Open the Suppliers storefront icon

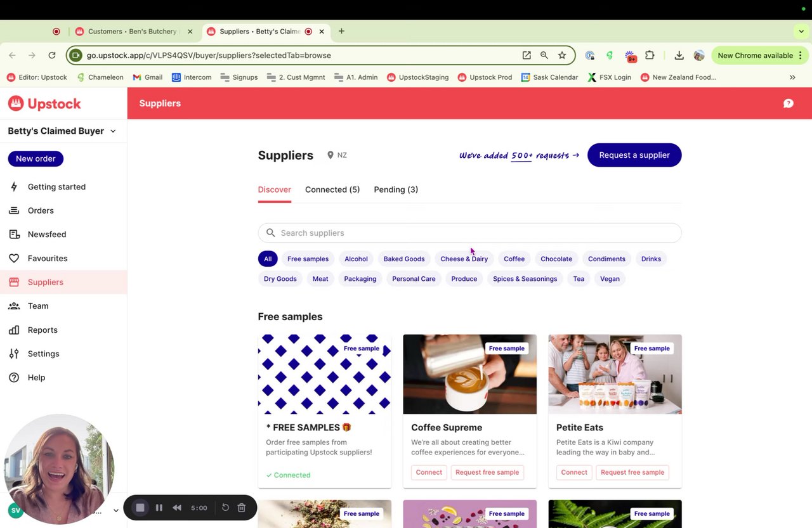pyautogui.click(x=14, y=282)
